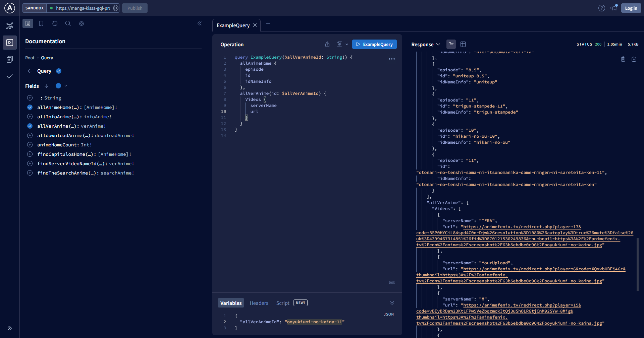Open the help question mark icon

pyautogui.click(x=602, y=8)
